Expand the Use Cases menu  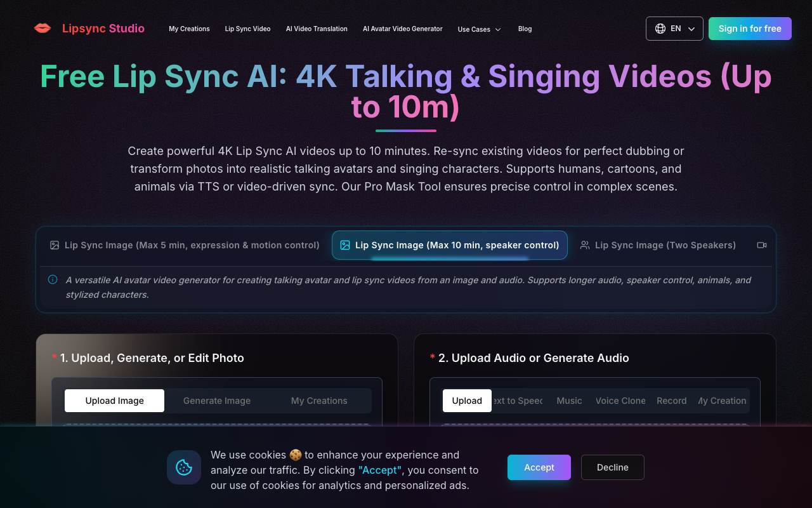tap(479, 29)
